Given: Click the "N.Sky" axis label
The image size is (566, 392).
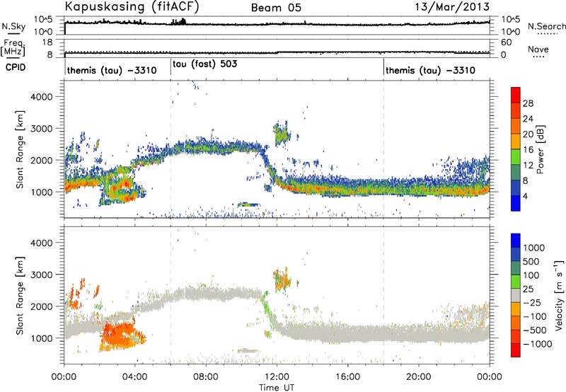Looking at the screenshot, I should (13, 26).
